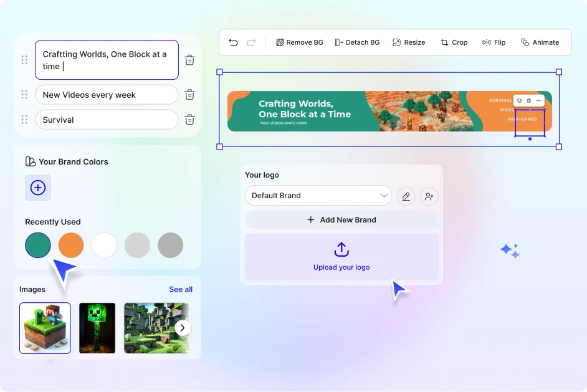Open the Default Brand dropdown

[318, 196]
